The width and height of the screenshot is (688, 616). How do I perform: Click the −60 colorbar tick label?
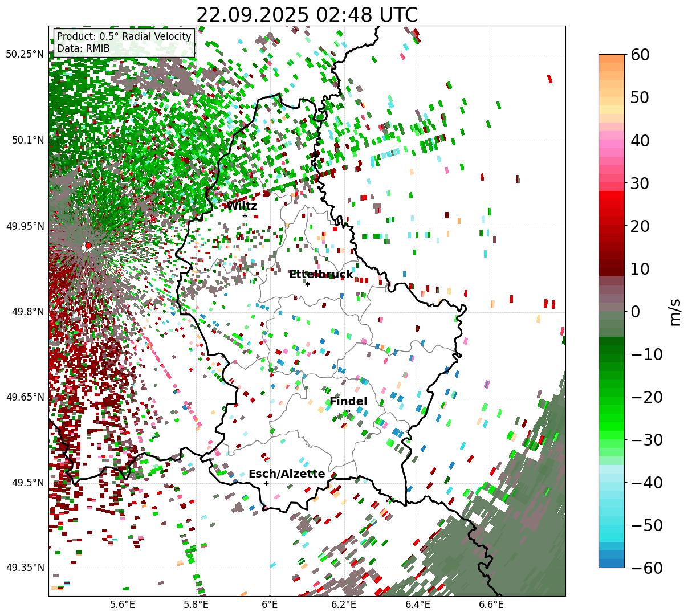[x=647, y=568]
